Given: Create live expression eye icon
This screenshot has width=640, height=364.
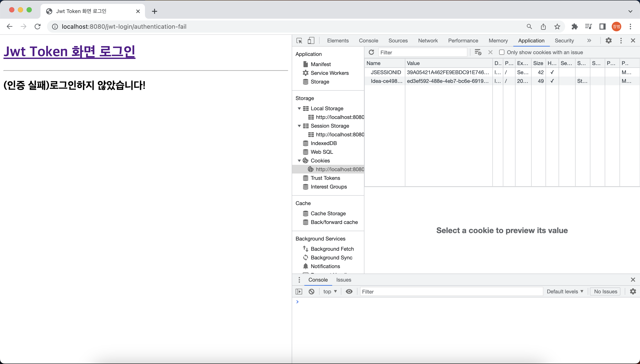Looking at the screenshot, I should [x=349, y=292].
